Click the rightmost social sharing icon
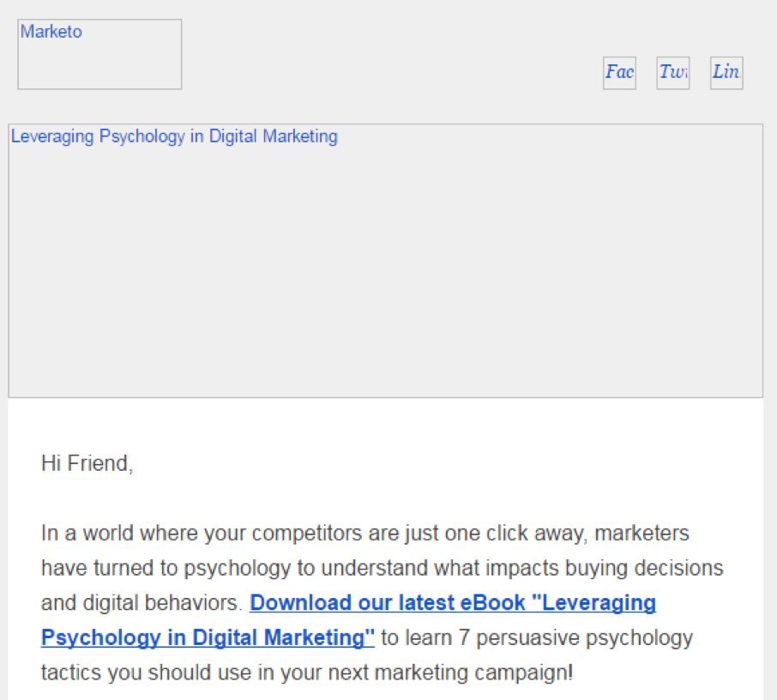The width and height of the screenshot is (777, 700). (x=726, y=73)
